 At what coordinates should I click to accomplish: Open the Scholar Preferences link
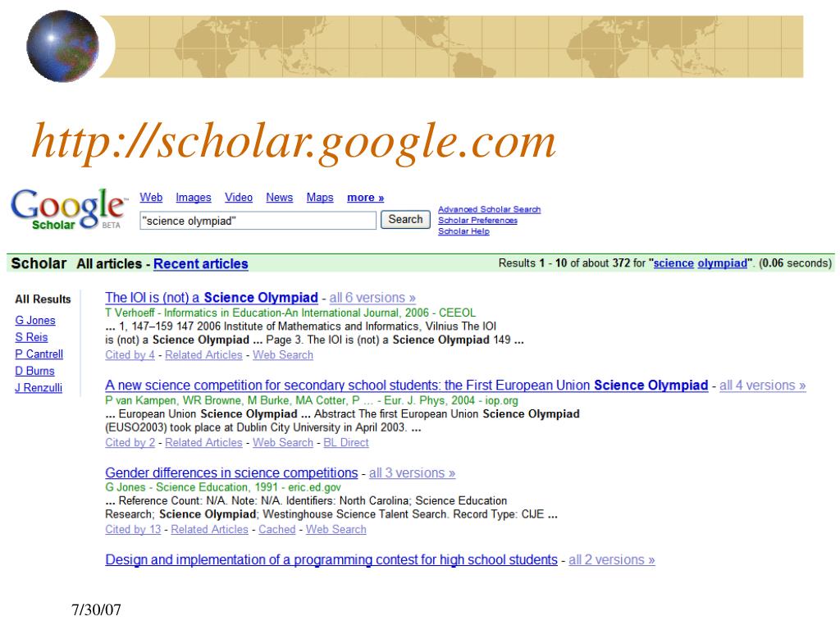tap(477, 221)
